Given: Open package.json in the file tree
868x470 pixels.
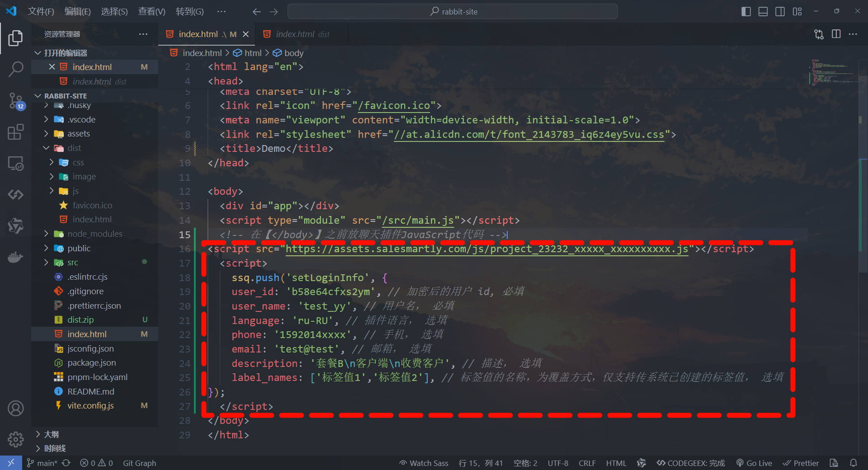Looking at the screenshot, I should pos(92,362).
